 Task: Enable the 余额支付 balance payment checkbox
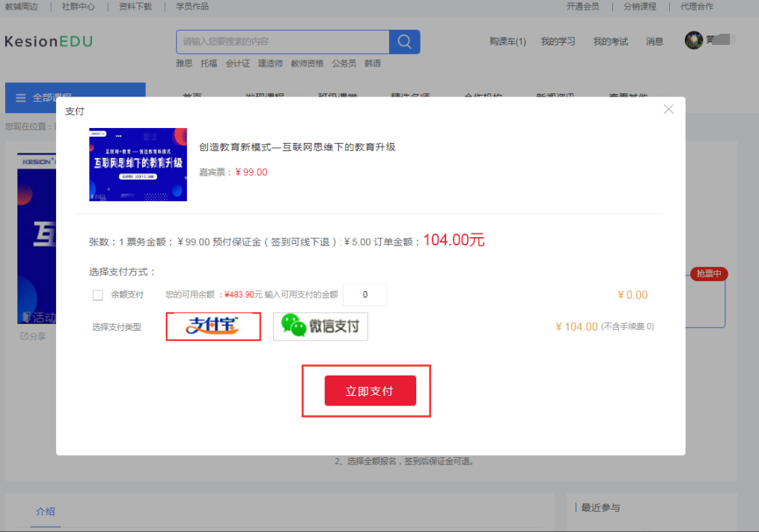click(x=98, y=295)
